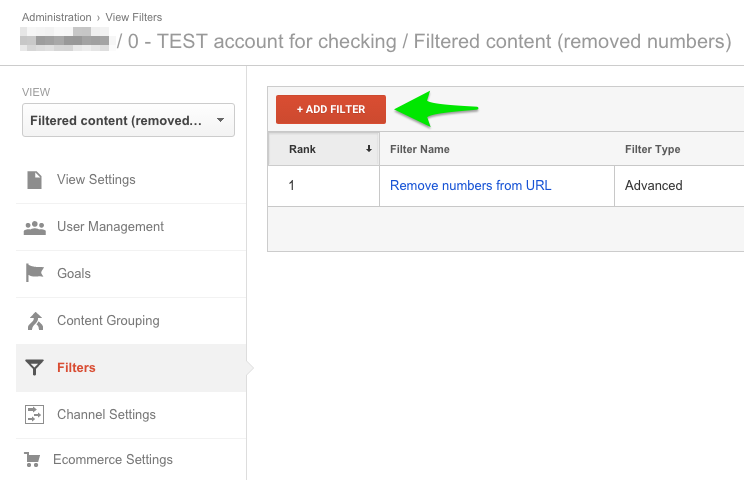
Task: Go to User Management
Action: (x=131, y=227)
